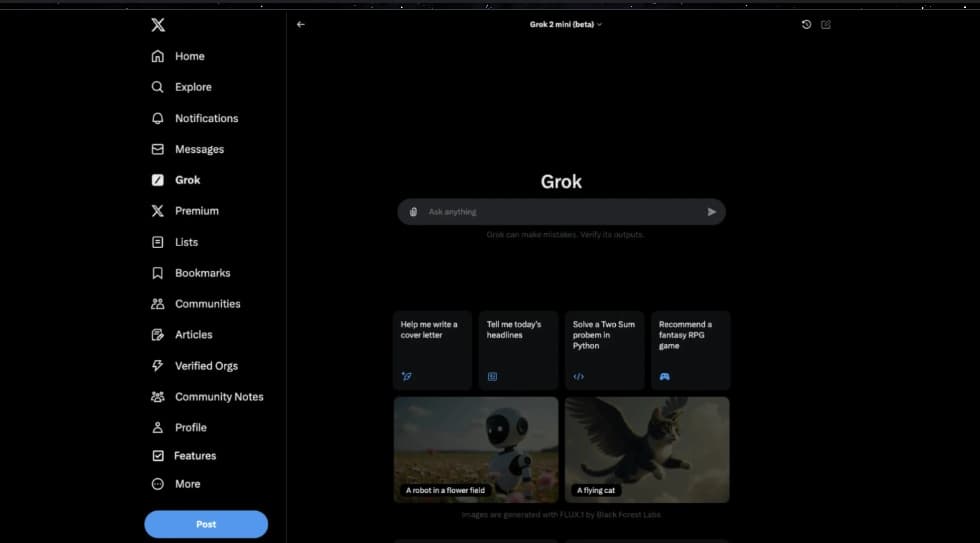The width and height of the screenshot is (980, 543).
Task: Go to Home menu label
Action: pos(189,56)
